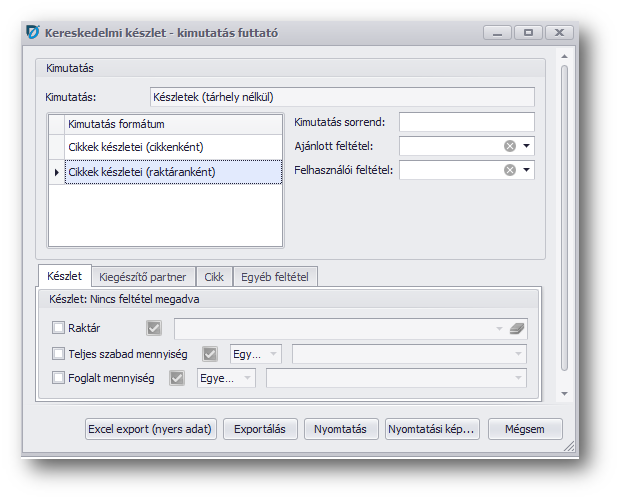
Task: Toggle grey checkbox beside Teljes szabad mennyiség
Action: pos(210,354)
